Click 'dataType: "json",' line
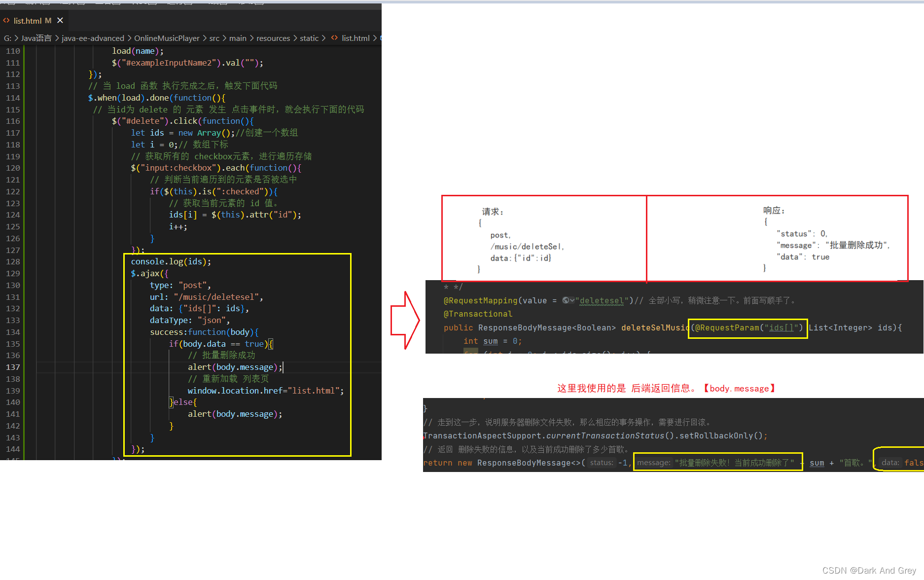924x580 pixels. coord(190,320)
